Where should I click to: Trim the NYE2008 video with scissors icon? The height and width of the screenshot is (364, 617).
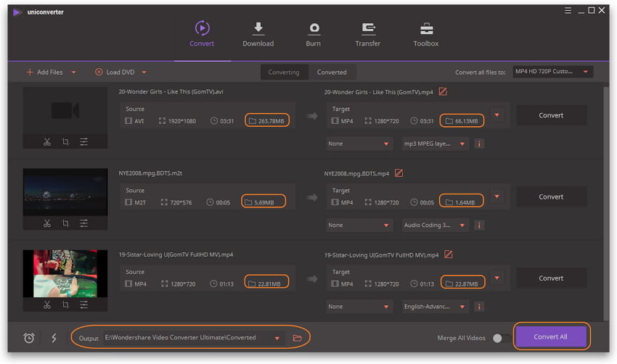[x=47, y=223]
